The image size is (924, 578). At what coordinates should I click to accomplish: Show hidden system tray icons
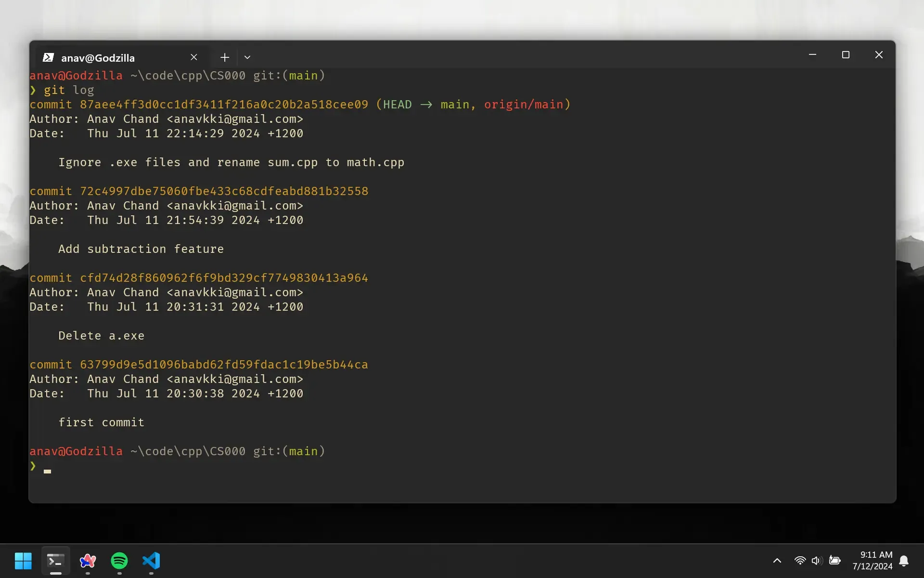(777, 561)
